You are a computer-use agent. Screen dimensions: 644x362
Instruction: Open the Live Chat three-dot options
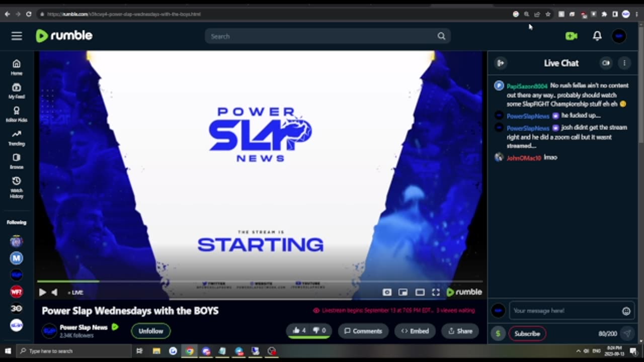pos(624,63)
